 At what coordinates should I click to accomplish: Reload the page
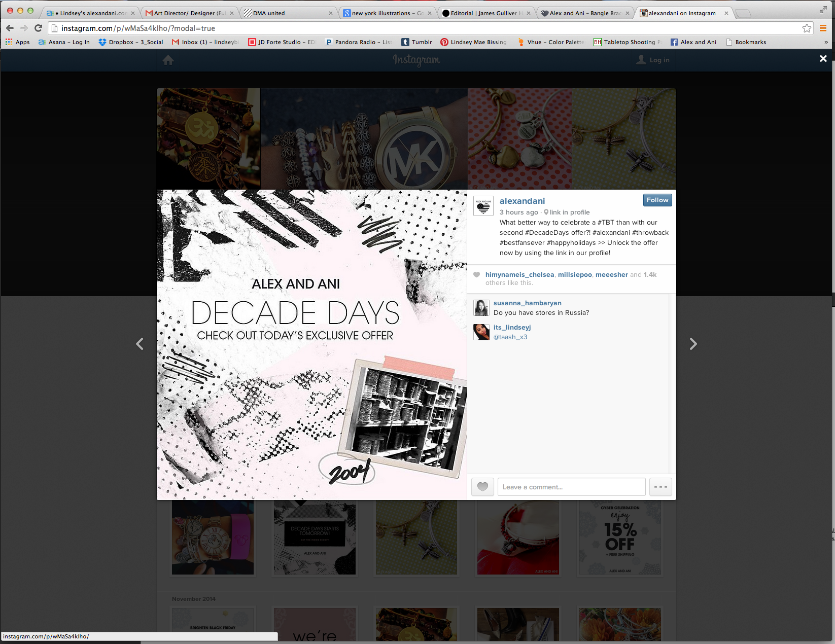(x=38, y=28)
